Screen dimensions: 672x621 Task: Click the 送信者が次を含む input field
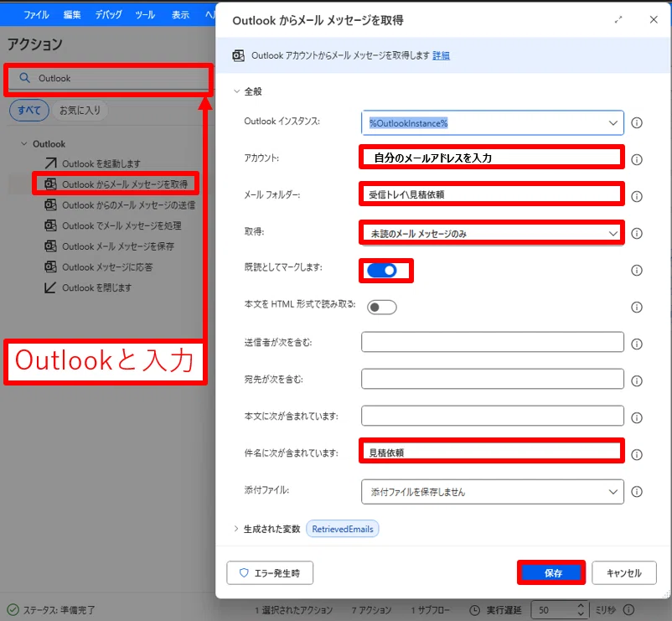pyautogui.click(x=493, y=342)
